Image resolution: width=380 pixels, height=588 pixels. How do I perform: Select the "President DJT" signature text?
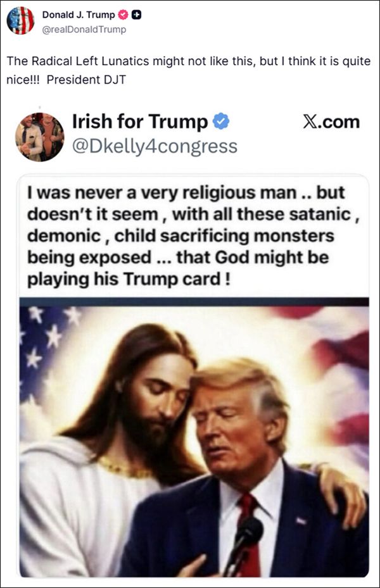click(x=86, y=80)
